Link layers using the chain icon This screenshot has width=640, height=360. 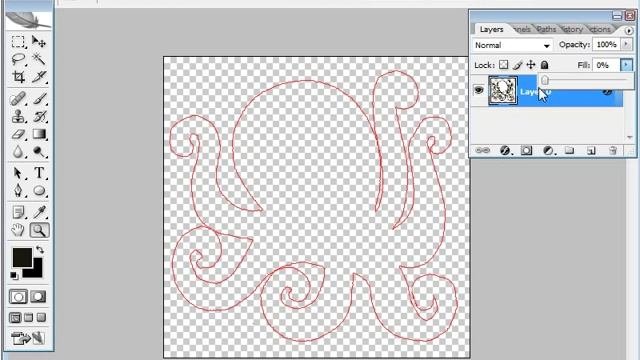tap(482, 151)
